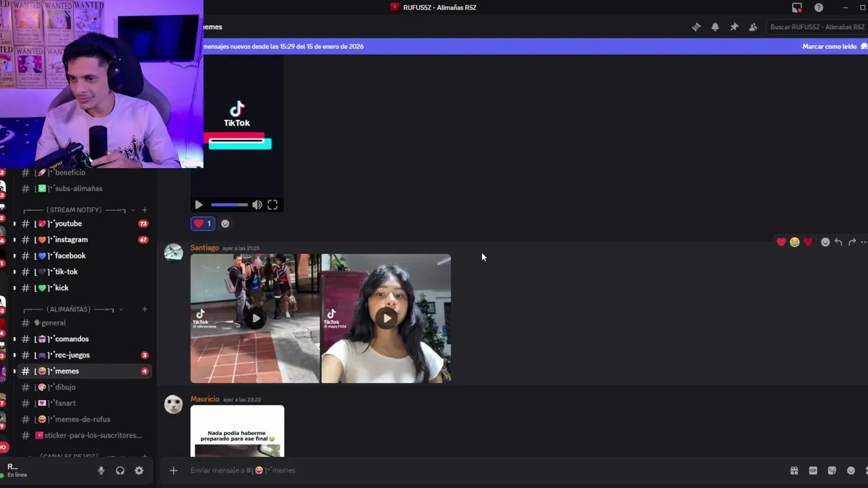The width and height of the screenshot is (868, 488).
Task: Open the sticker picker
Action: coord(832,470)
